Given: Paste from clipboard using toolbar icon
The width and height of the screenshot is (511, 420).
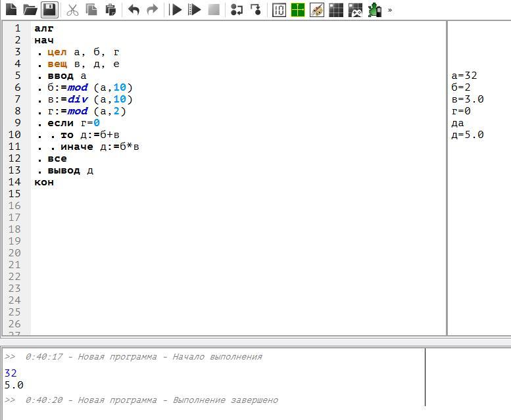Looking at the screenshot, I should point(110,10).
